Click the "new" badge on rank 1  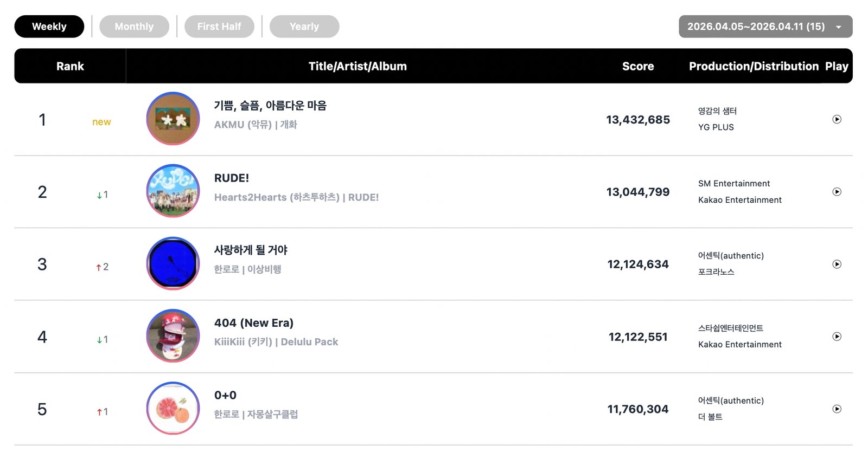point(101,122)
